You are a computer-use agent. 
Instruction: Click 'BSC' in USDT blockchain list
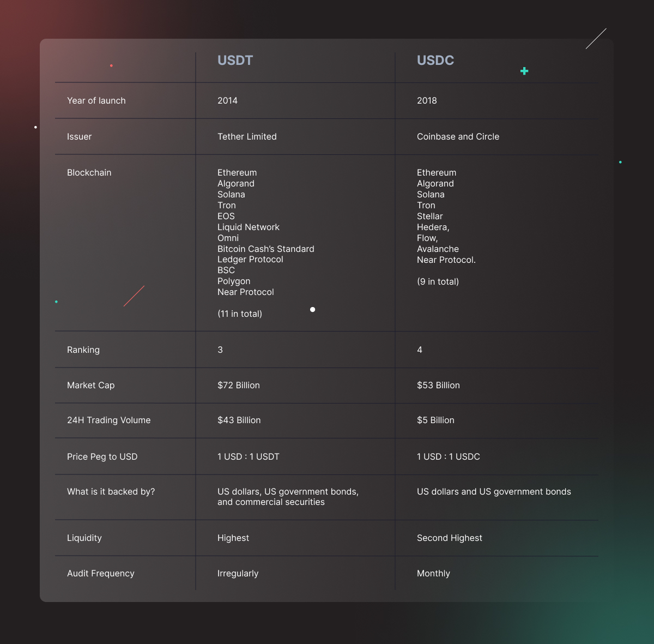[226, 270]
